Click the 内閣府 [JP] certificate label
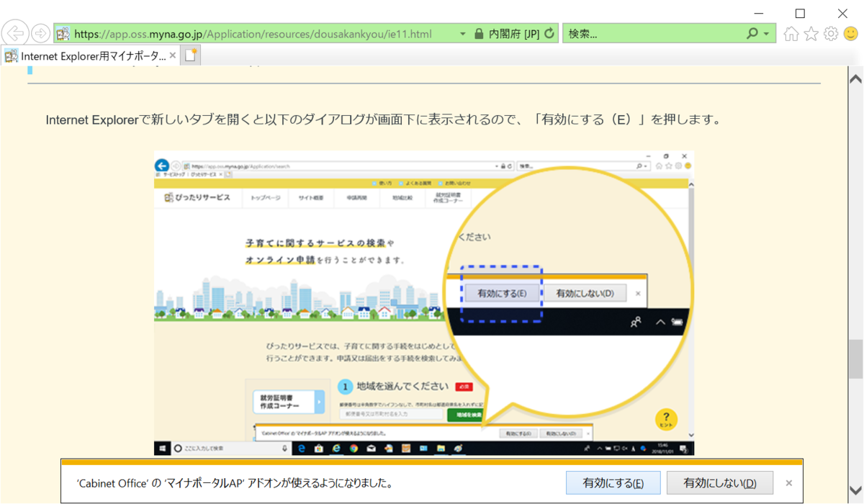 (514, 34)
